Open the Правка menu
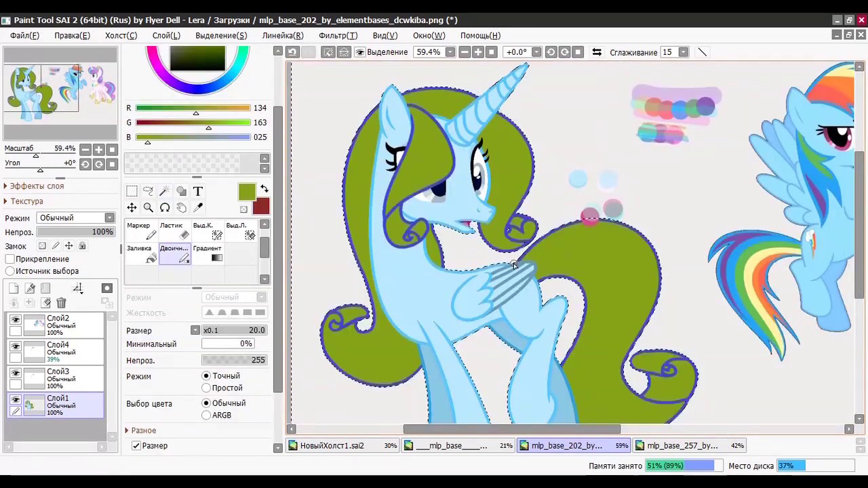The height and width of the screenshot is (488, 868). coord(72,35)
